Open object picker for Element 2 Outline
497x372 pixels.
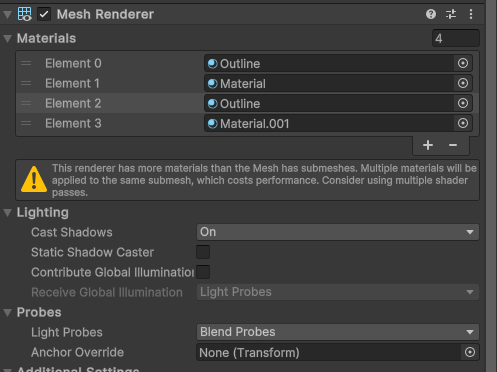pos(463,103)
